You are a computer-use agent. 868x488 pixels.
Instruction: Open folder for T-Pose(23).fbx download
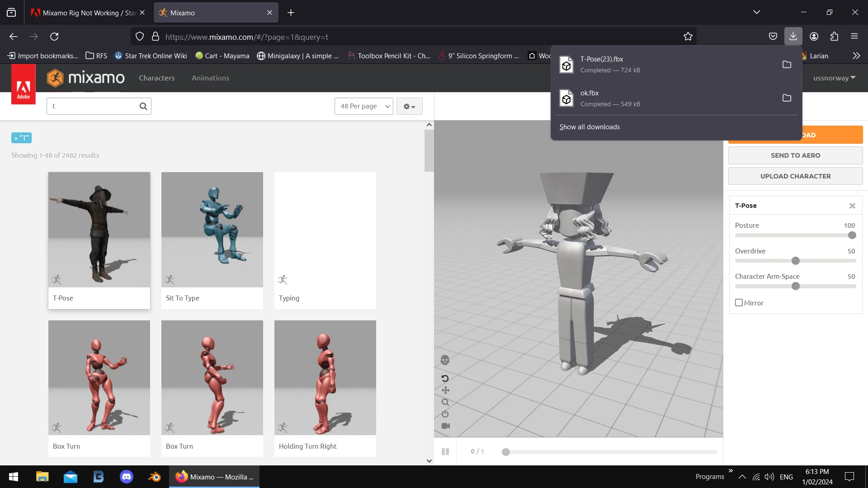pos(787,65)
